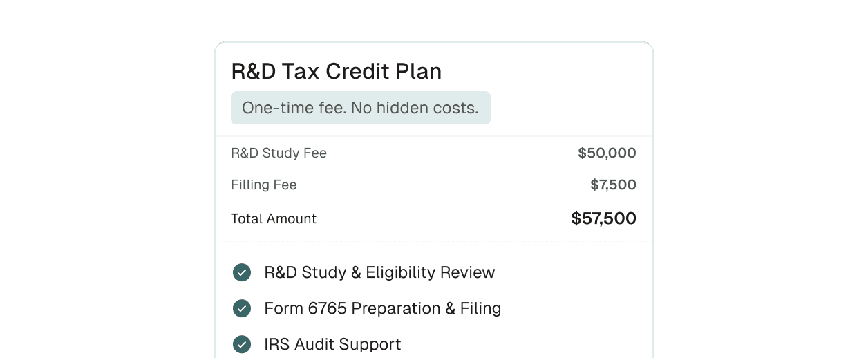This screenshot has height=358, width=868.
Task: Click the checkmark icon beside Form 6765 Preparation
Action: [242, 308]
